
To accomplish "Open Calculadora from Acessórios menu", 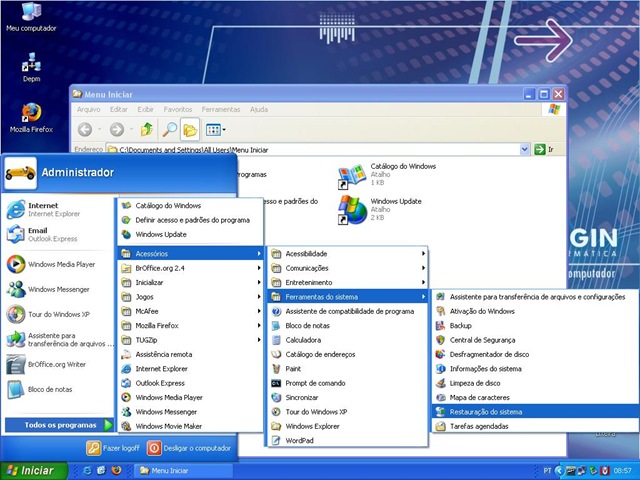I will (348, 340).
